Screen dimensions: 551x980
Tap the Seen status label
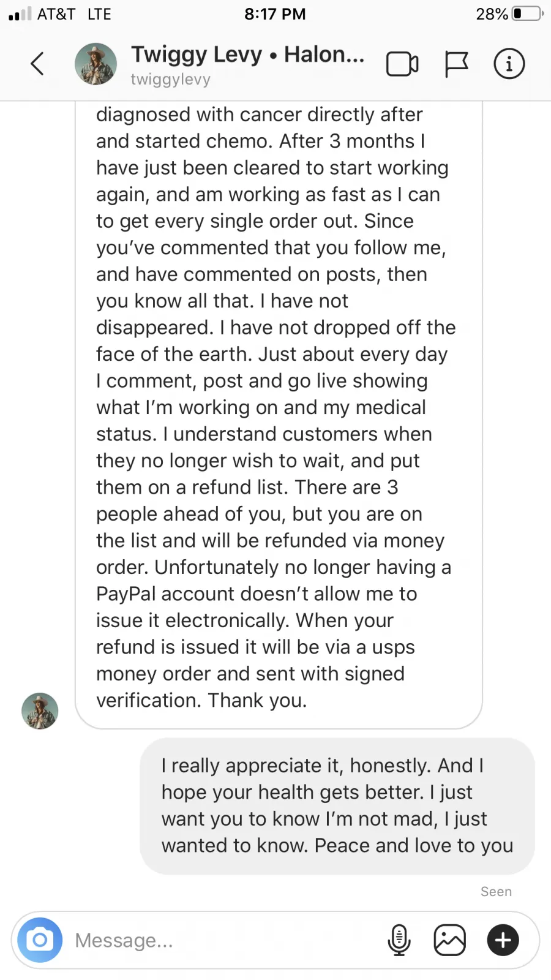coord(496,892)
